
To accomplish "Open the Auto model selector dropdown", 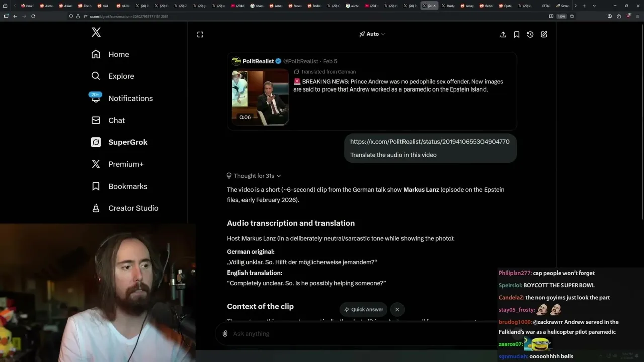I will pos(372,34).
